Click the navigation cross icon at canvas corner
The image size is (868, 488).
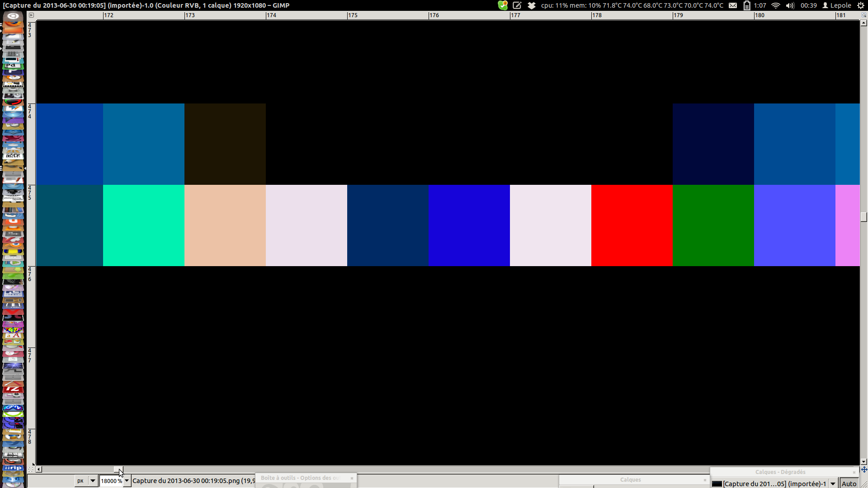tap(864, 469)
